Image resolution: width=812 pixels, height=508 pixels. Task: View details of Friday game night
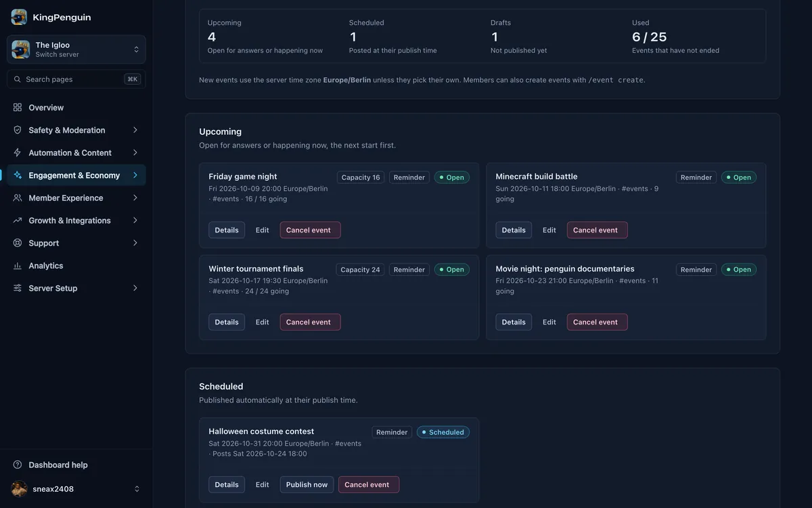pos(227,230)
